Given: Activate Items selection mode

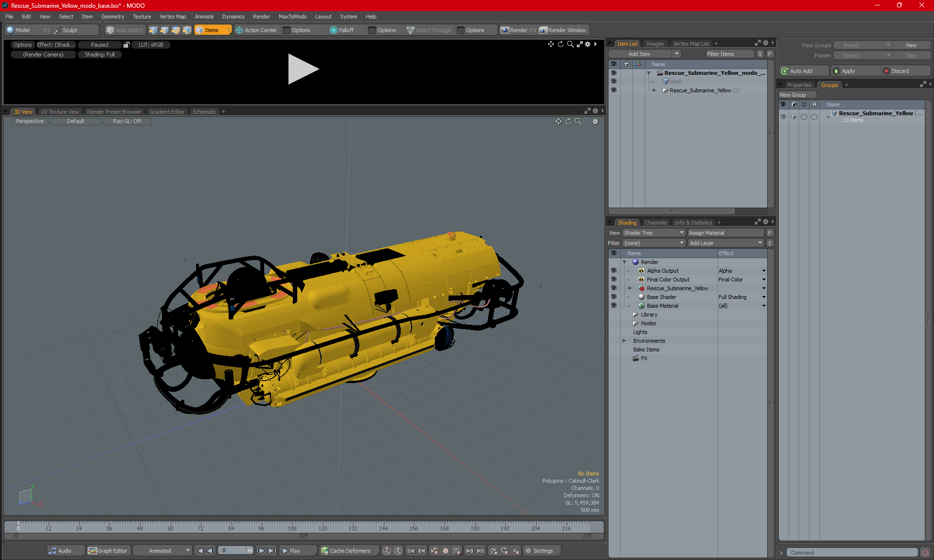Looking at the screenshot, I should [213, 30].
